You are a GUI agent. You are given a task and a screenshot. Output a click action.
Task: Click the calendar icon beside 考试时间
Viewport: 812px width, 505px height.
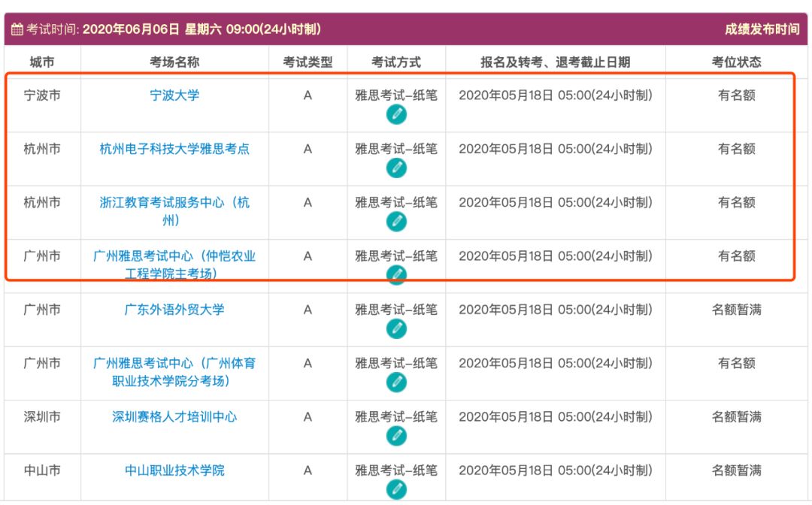tap(17, 29)
